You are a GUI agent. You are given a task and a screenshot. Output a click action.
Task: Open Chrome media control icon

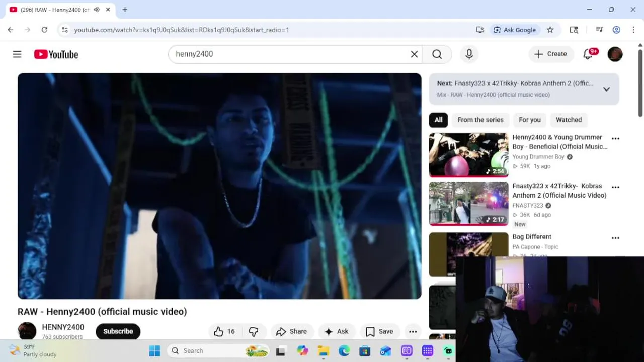(x=599, y=30)
